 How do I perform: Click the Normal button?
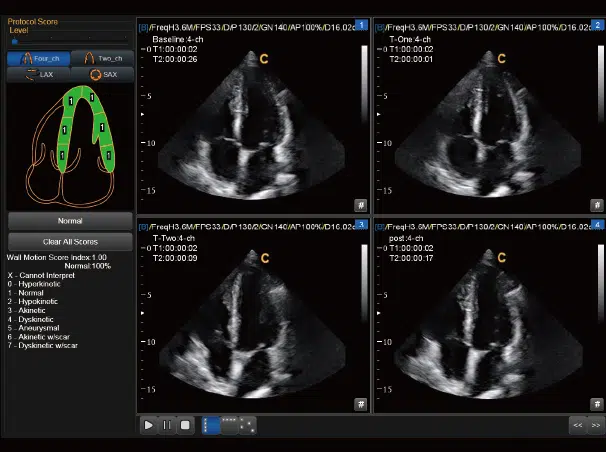pos(70,220)
